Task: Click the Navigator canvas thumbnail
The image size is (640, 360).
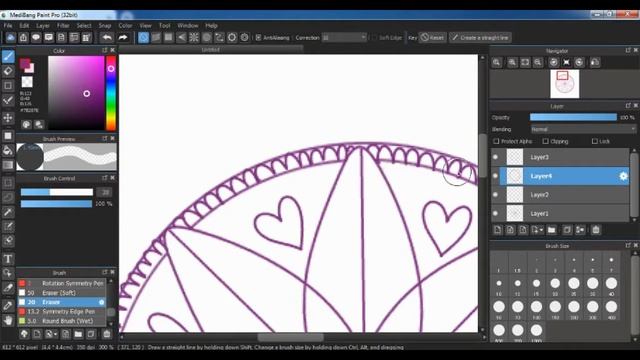Action: click(564, 84)
